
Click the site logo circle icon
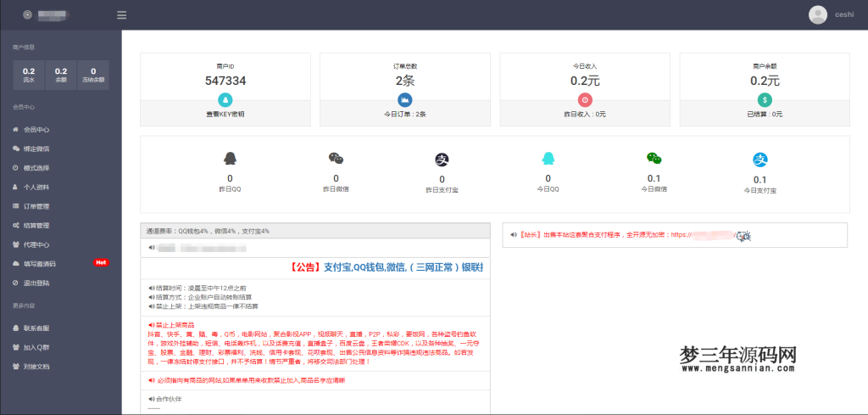[x=27, y=15]
